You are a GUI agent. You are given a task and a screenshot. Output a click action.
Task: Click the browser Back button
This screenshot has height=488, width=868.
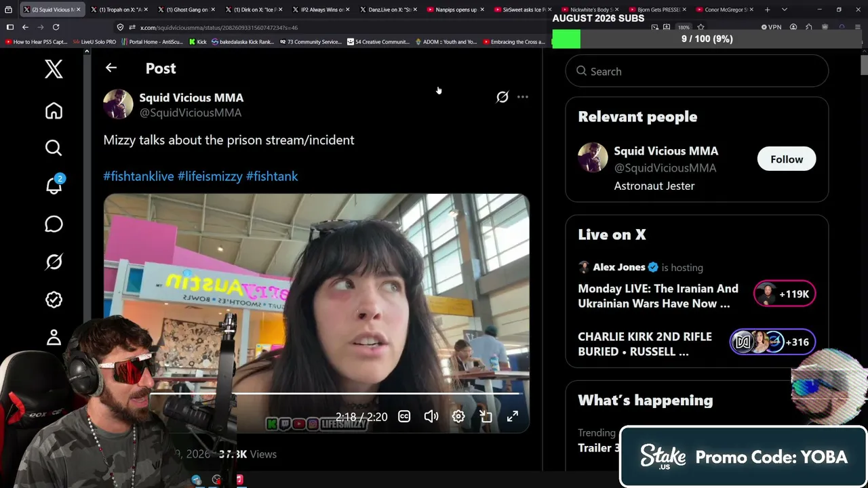point(25,27)
